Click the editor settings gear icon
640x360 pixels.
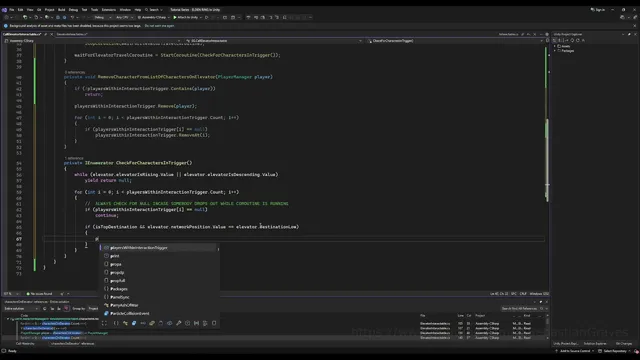[x=547, y=34]
